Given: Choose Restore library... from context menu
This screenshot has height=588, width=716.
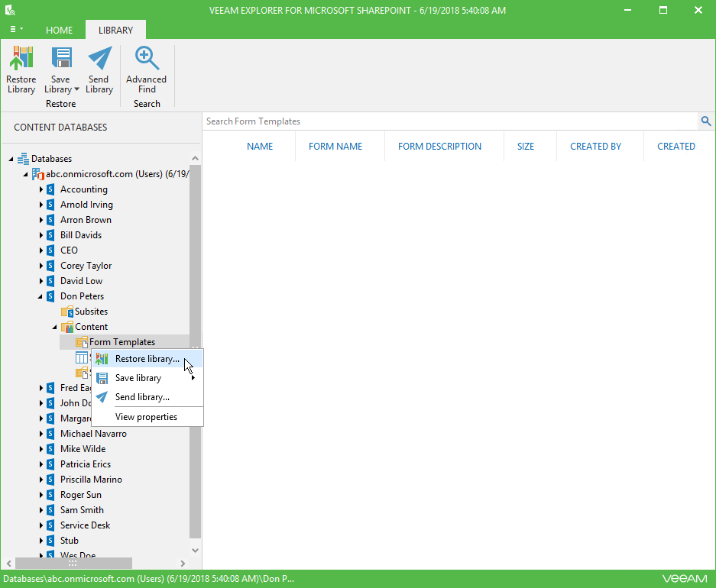Looking at the screenshot, I should tap(147, 359).
